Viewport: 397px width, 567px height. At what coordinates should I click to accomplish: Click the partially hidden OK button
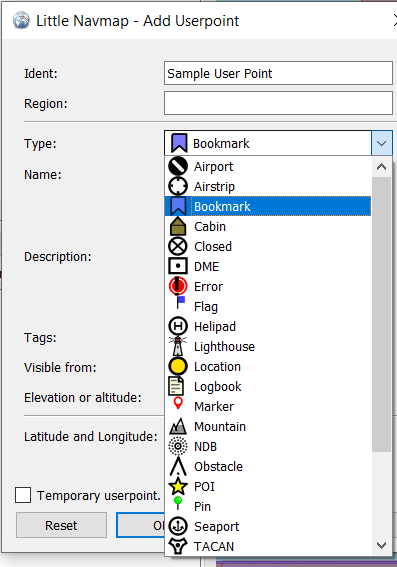(x=141, y=525)
